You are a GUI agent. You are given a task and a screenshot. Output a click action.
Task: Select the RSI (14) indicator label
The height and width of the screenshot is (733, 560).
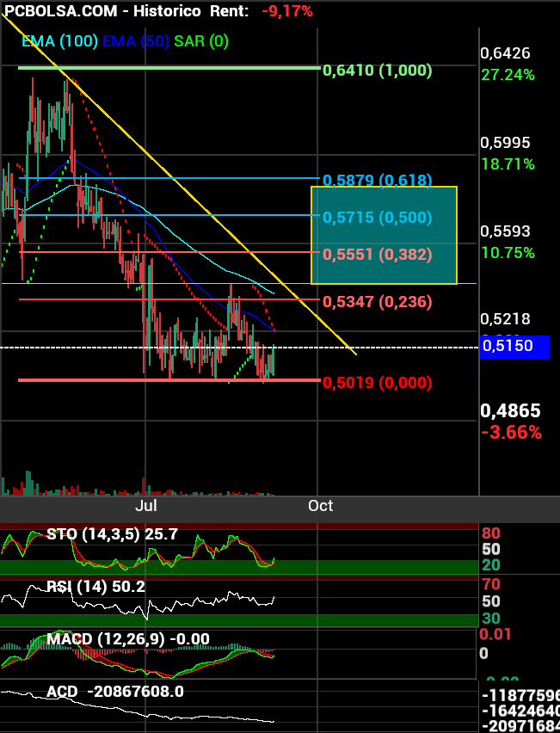pyautogui.click(x=95, y=587)
